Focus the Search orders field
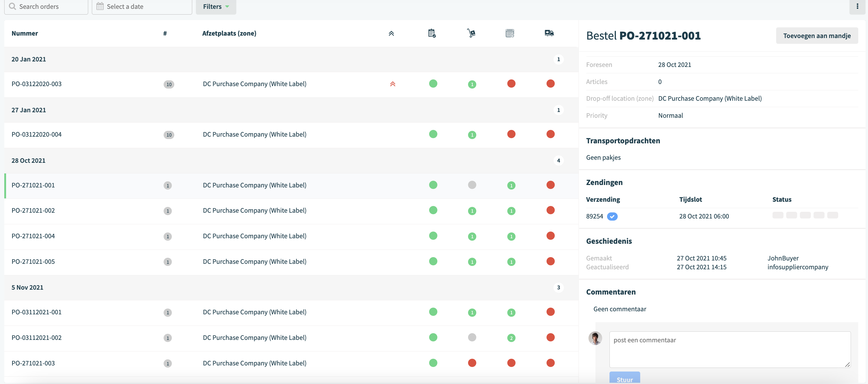Image resolution: width=868 pixels, height=384 pixels. click(x=46, y=6)
